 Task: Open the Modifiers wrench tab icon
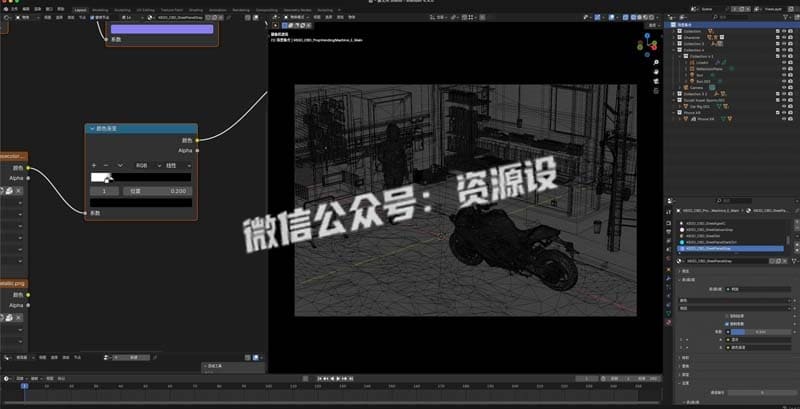668,278
